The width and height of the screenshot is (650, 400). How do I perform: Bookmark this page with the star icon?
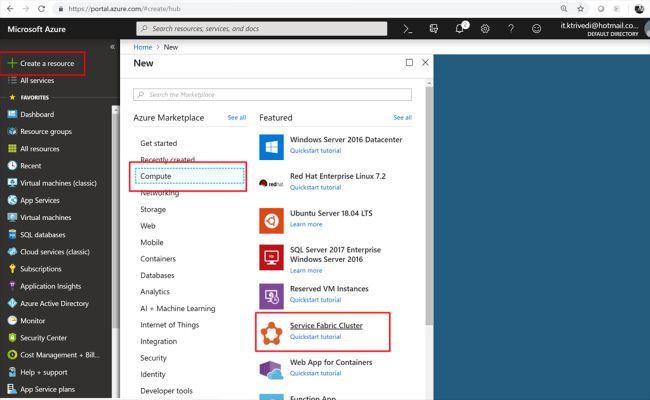580,8
